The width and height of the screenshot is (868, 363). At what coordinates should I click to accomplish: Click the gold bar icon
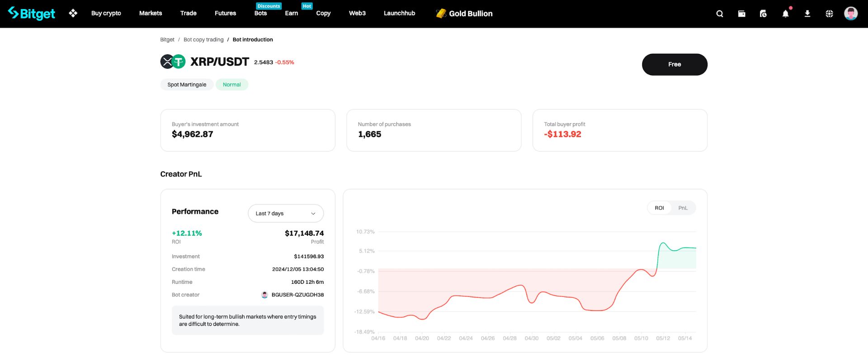[x=441, y=14]
